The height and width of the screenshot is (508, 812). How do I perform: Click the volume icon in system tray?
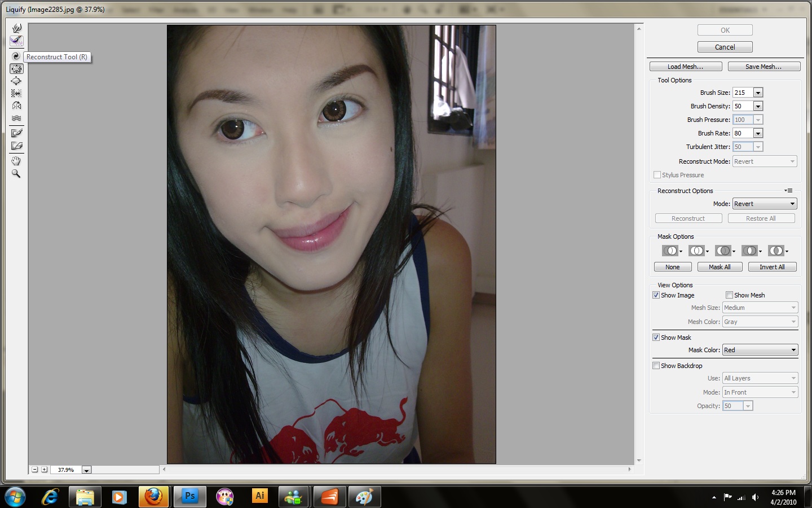point(756,497)
